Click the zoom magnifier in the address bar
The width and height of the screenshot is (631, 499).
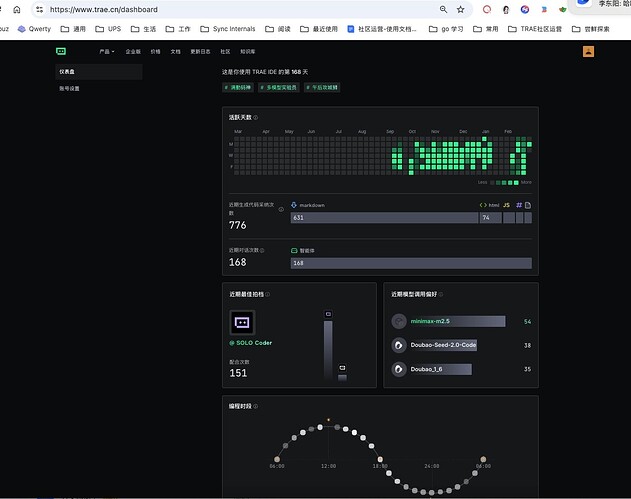point(443,9)
